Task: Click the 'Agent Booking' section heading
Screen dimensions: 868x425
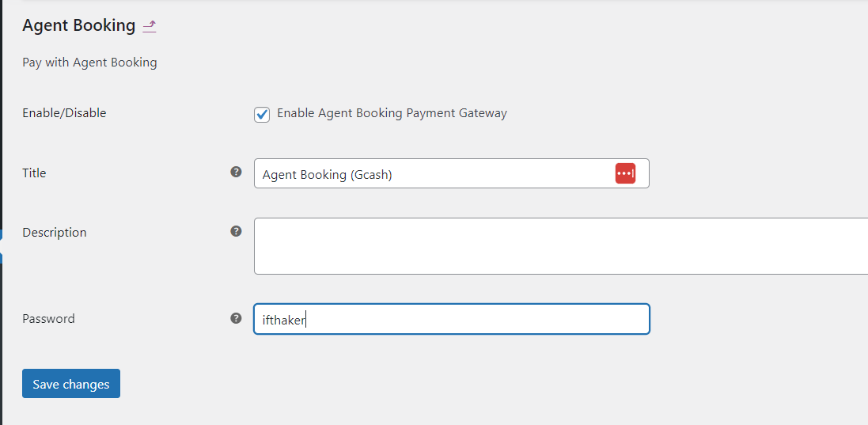Action: coord(78,25)
